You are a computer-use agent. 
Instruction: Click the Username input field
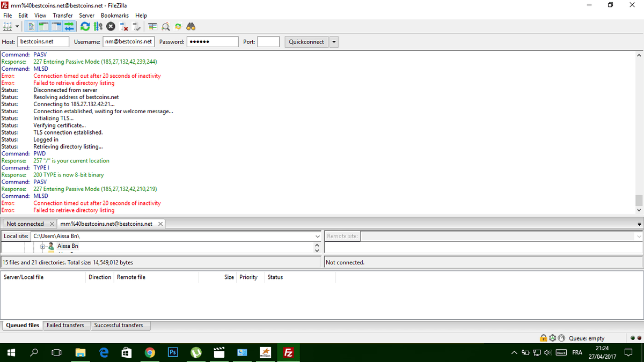coord(129,42)
